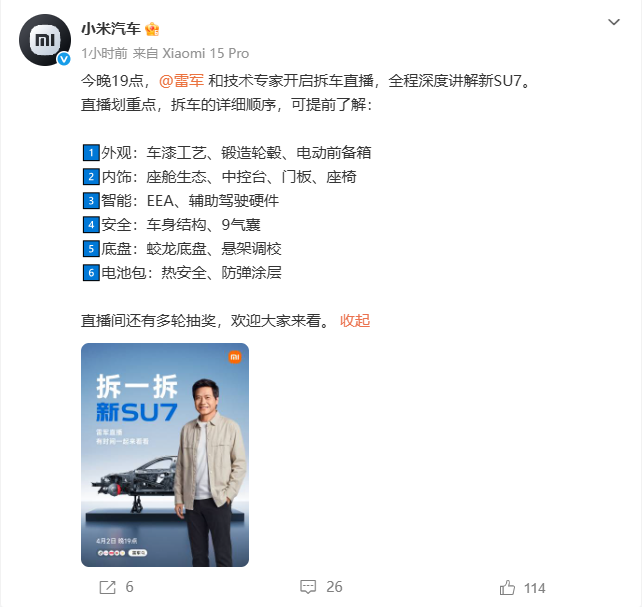Click the 1小时前 post timestamp
This screenshot has height=607, width=642.
pos(104,53)
